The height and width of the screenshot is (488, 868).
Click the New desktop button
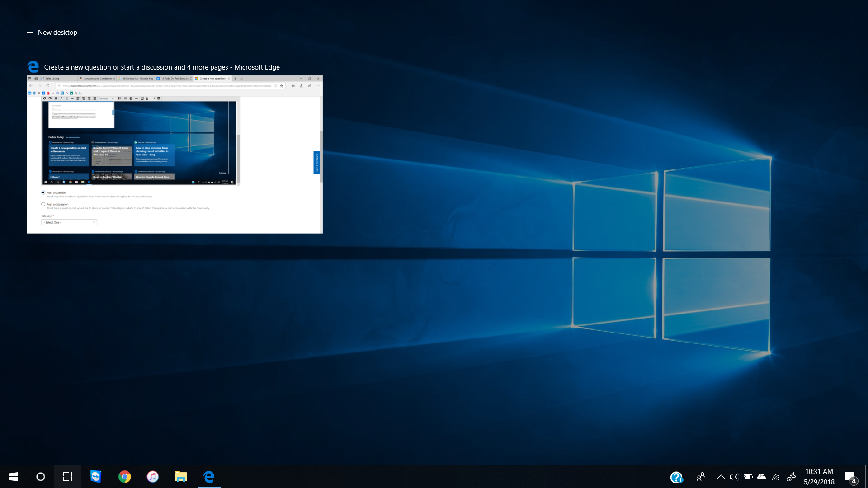52,33
